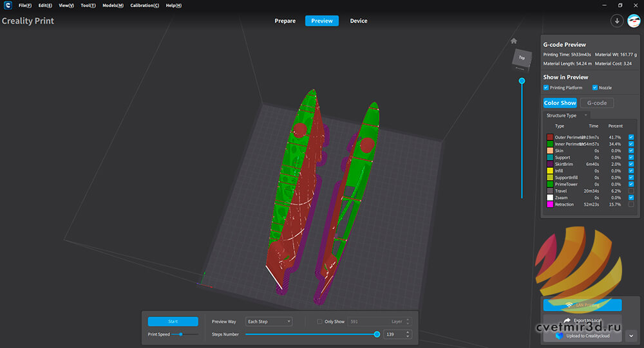Toggle the Only Show checkbox
644x348 pixels.
pyautogui.click(x=319, y=322)
